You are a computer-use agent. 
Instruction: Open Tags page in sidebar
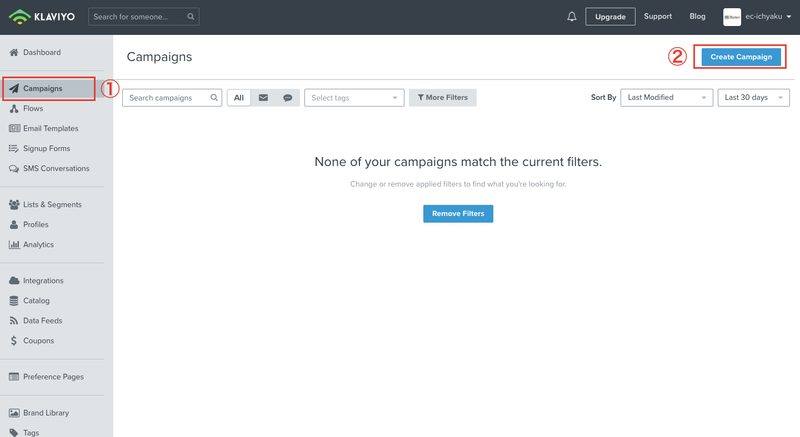31,432
